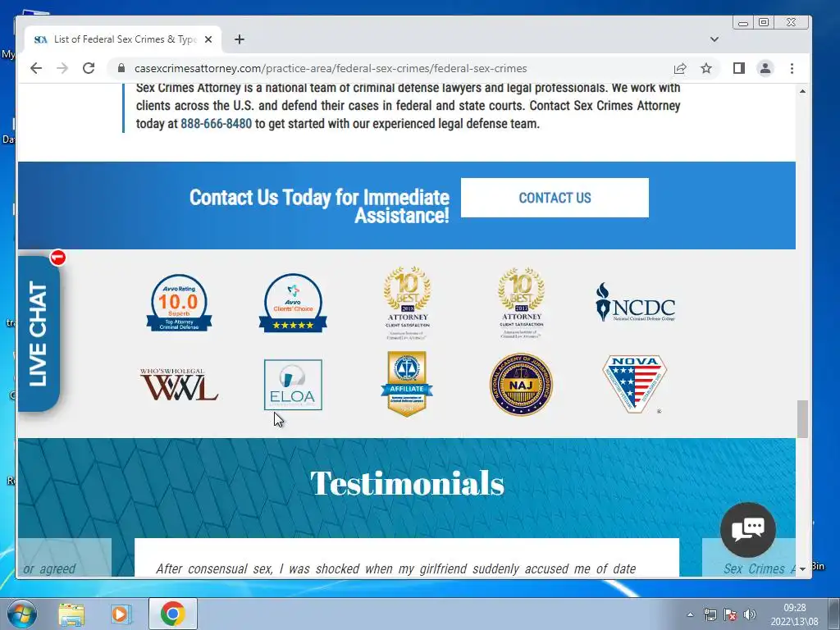Image resolution: width=840 pixels, height=630 pixels.
Task: Click the red live chat notification badge
Action: pos(58,258)
